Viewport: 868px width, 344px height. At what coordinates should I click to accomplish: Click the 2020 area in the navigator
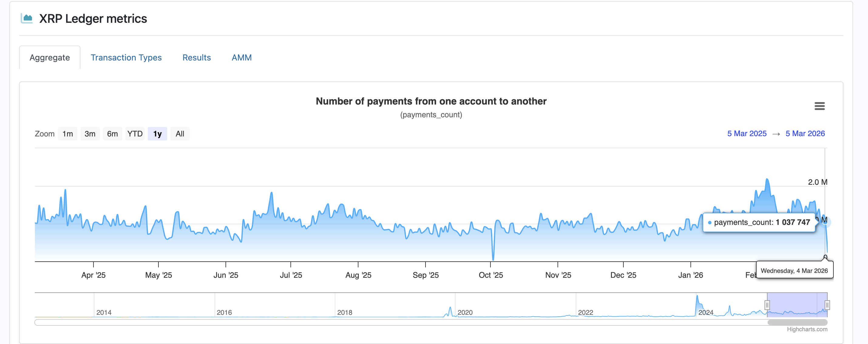click(x=465, y=312)
